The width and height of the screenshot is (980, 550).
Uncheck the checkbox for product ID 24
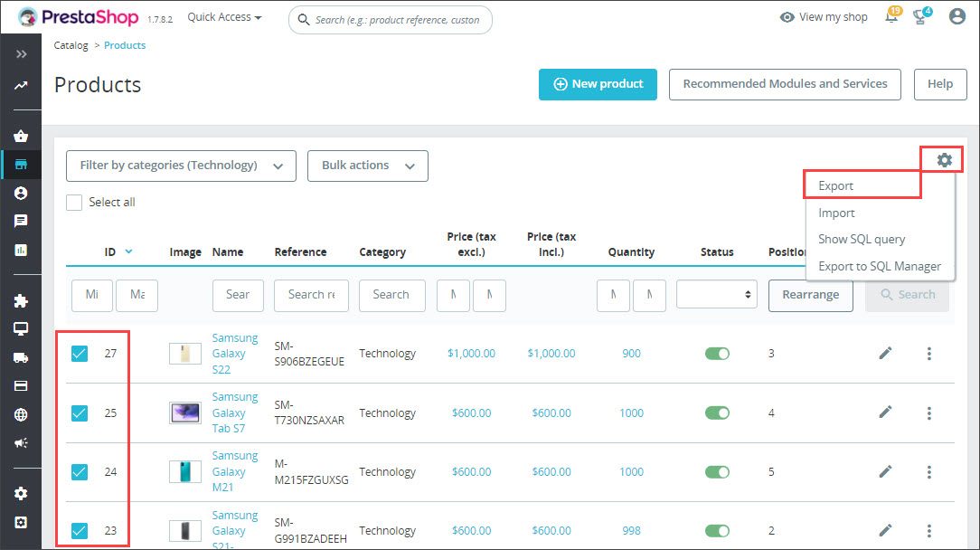tap(80, 472)
